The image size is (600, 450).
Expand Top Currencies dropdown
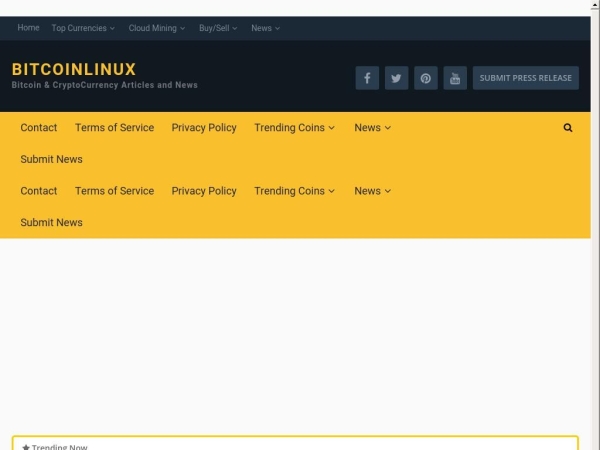[x=83, y=28]
